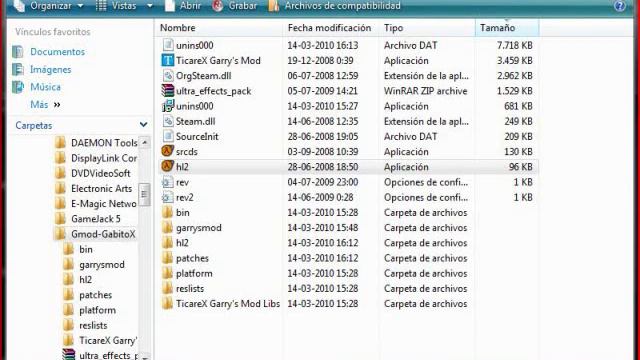Select OrgSteam.dll file icon
Image resolution: width=640 pixels, height=360 pixels.
point(168,76)
